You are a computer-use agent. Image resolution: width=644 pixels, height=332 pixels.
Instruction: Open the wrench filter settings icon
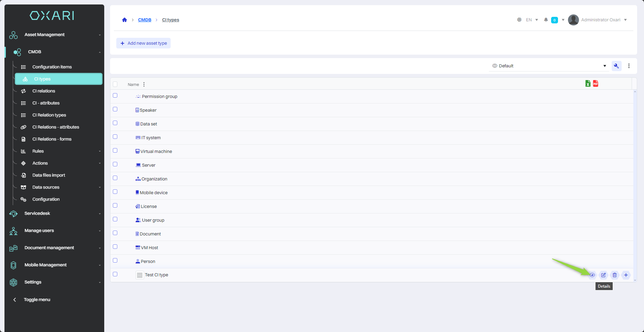[616, 66]
